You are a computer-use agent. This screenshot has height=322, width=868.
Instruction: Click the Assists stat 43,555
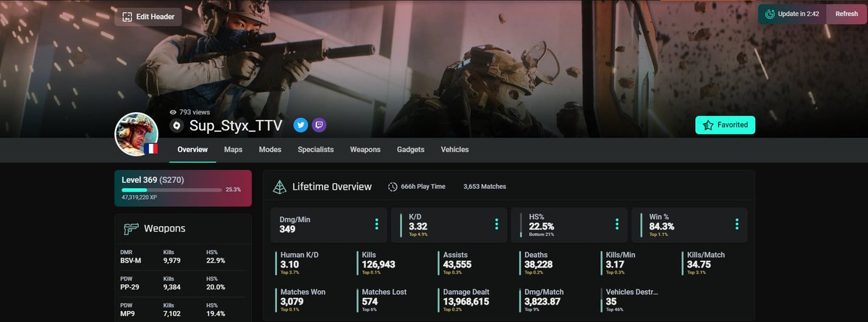[456, 264]
